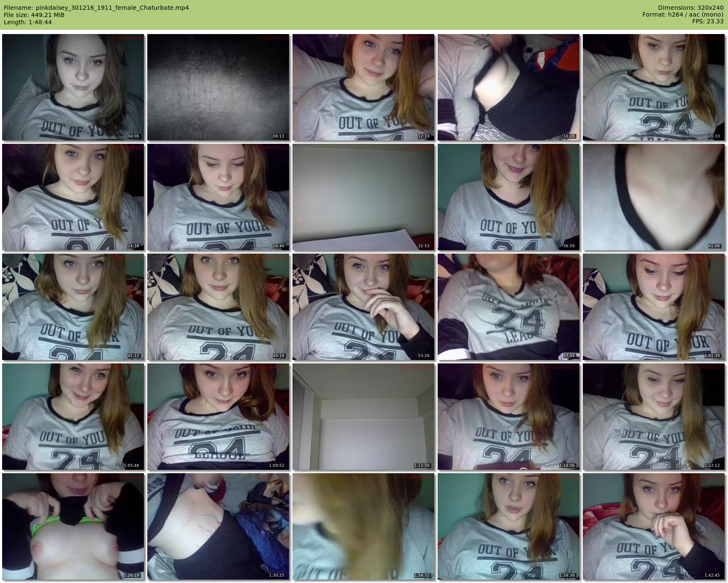Click the "Length: 1:48:44" line
This screenshot has height=583, width=728.
pos(28,22)
